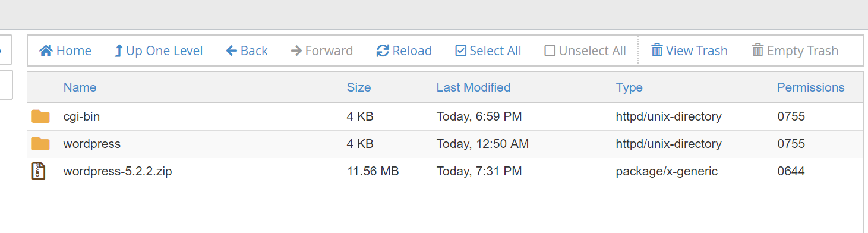The width and height of the screenshot is (868, 233).
Task: Sort files by Name column
Action: [80, 87]
